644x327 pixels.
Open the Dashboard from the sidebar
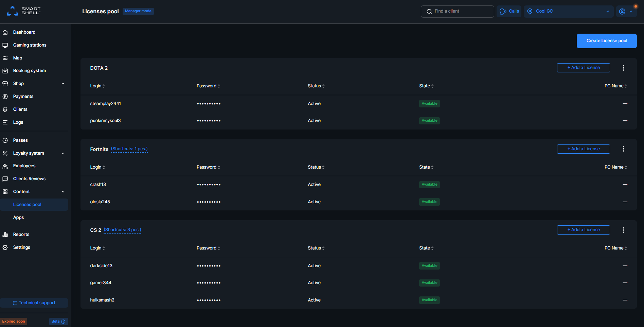24,32
